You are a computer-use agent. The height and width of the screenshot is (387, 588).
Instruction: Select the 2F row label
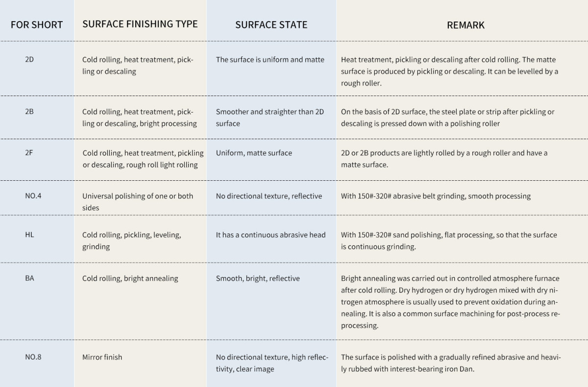click(29, 152)
